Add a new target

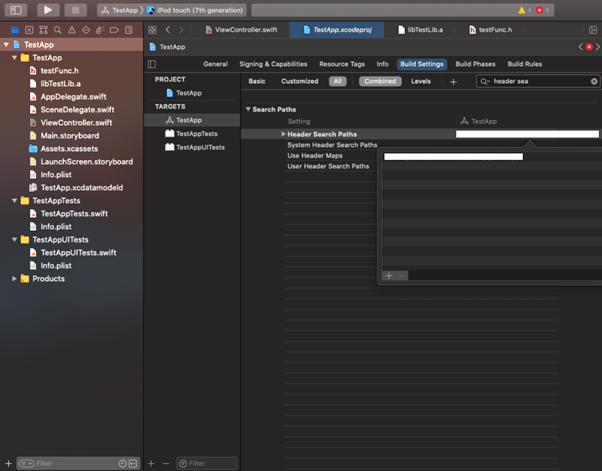[151, 464]
